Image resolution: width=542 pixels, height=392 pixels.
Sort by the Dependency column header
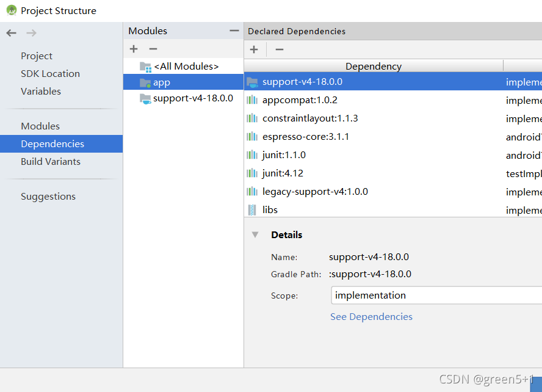click(x=374, y=66)
